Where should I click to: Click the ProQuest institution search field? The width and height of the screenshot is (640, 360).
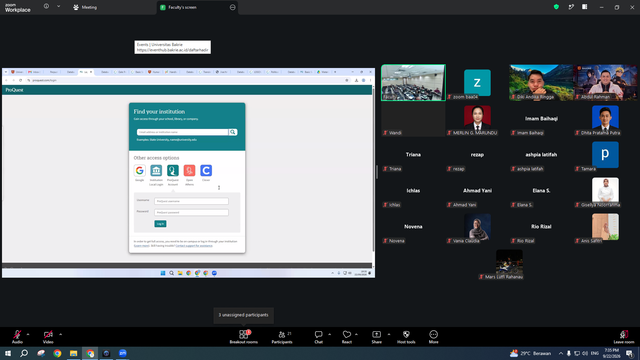coord(182,132)
